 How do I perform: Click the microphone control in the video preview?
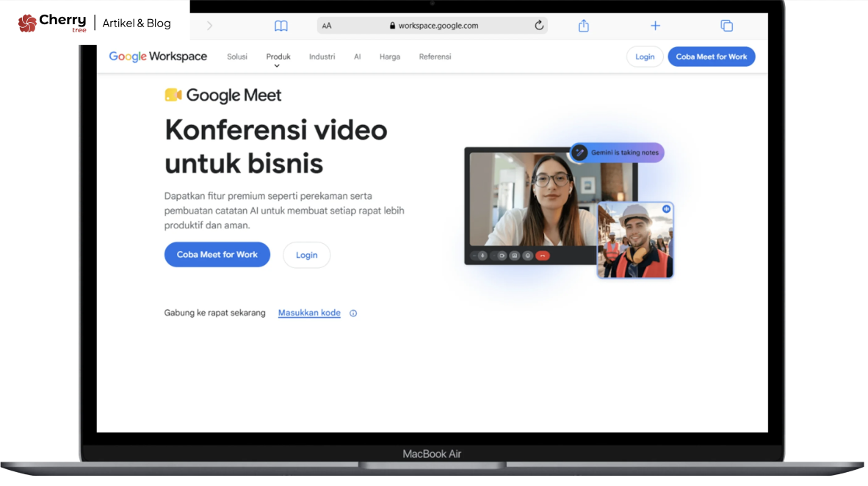point(482,255)
